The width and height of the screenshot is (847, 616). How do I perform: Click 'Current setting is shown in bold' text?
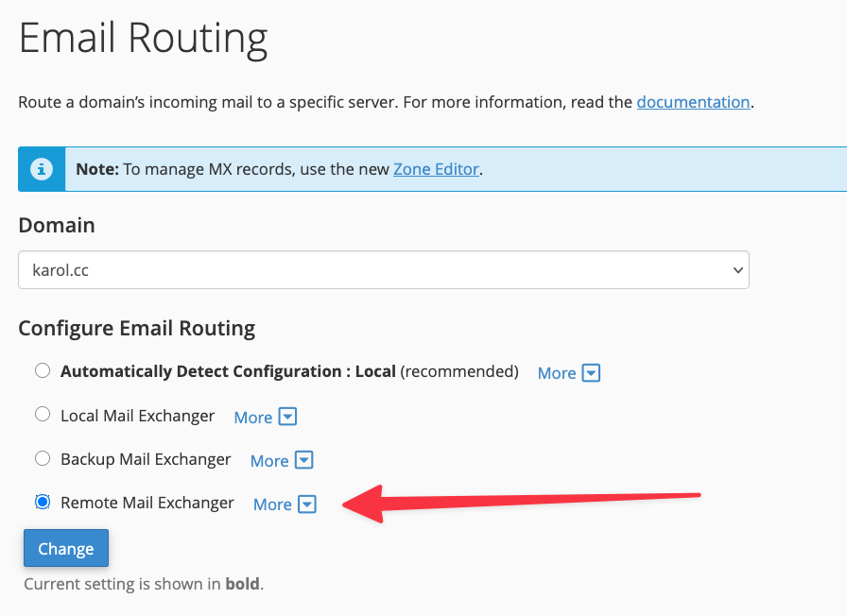click(x=144, y=584)
